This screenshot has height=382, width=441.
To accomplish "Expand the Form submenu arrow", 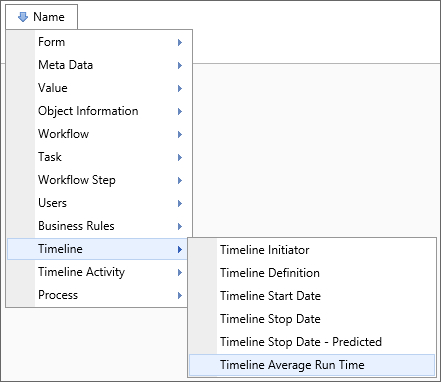I will coord(180,42).
